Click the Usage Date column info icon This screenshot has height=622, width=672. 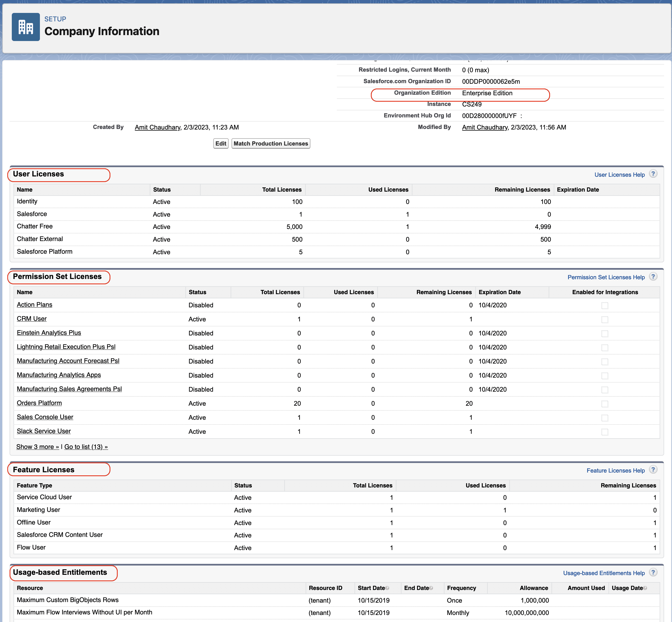(645, 588)
